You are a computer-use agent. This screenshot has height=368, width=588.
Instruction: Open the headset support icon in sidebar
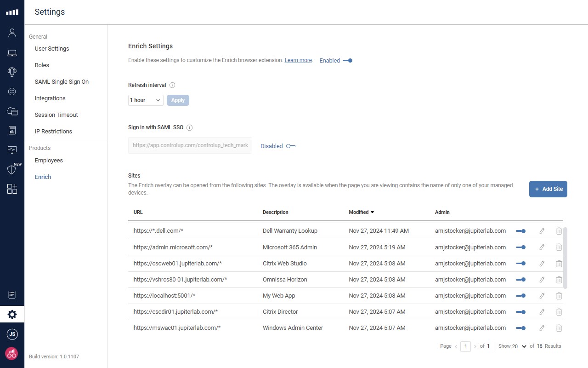tap(12, 72)
